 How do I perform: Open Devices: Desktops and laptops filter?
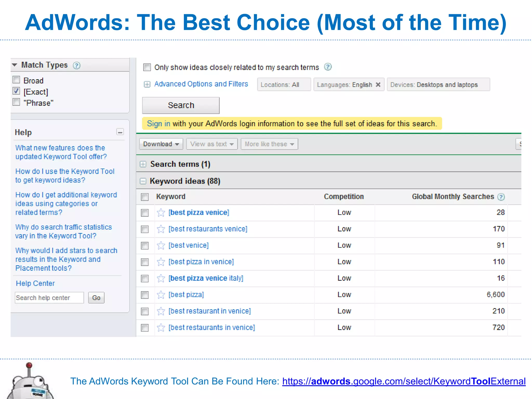tap(438, 84)
